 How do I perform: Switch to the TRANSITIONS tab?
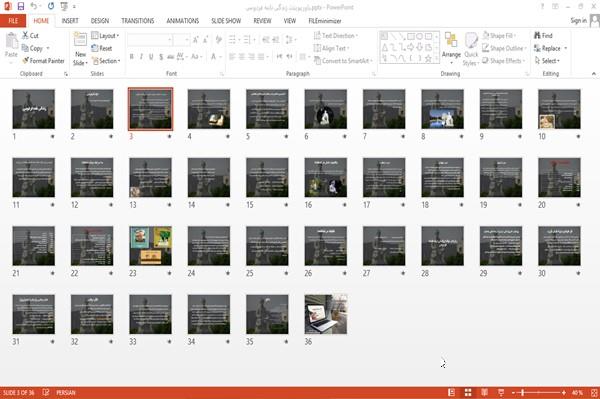(138, 21)
